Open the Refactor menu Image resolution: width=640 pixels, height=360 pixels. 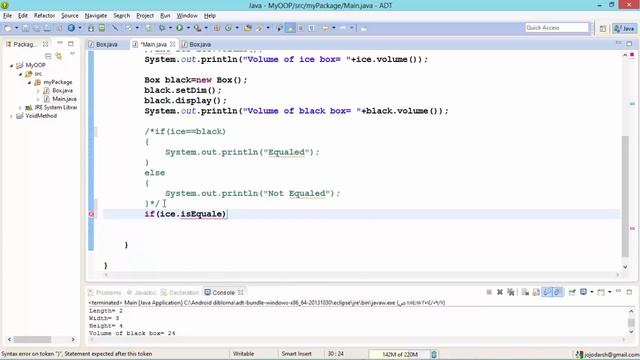click(x=44, y=16)
